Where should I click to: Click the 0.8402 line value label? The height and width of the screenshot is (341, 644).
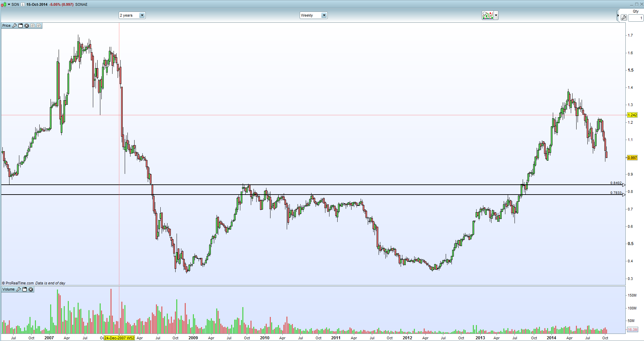coord(616,183)
